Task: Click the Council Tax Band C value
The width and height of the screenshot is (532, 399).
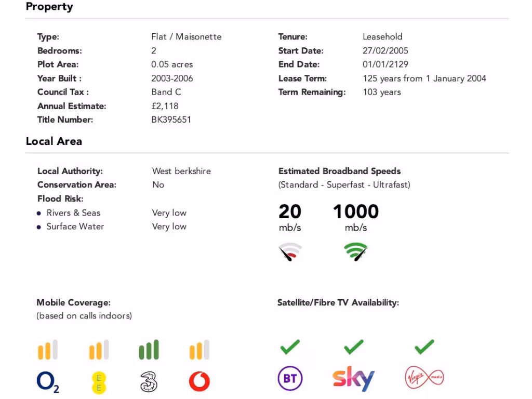Action: tap(166, 92)
